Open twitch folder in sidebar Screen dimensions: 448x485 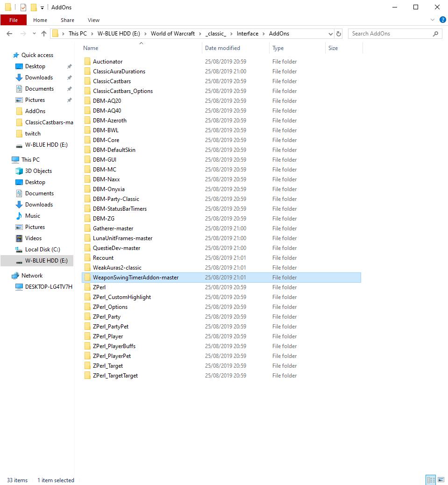pos(32,133)
